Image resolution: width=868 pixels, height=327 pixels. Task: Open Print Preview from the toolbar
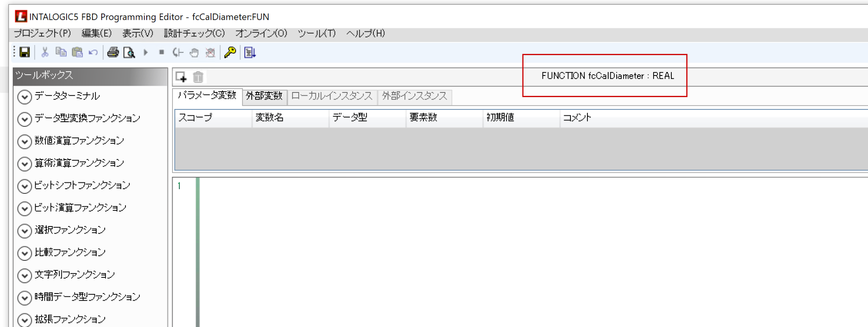(x=129, y=53)
